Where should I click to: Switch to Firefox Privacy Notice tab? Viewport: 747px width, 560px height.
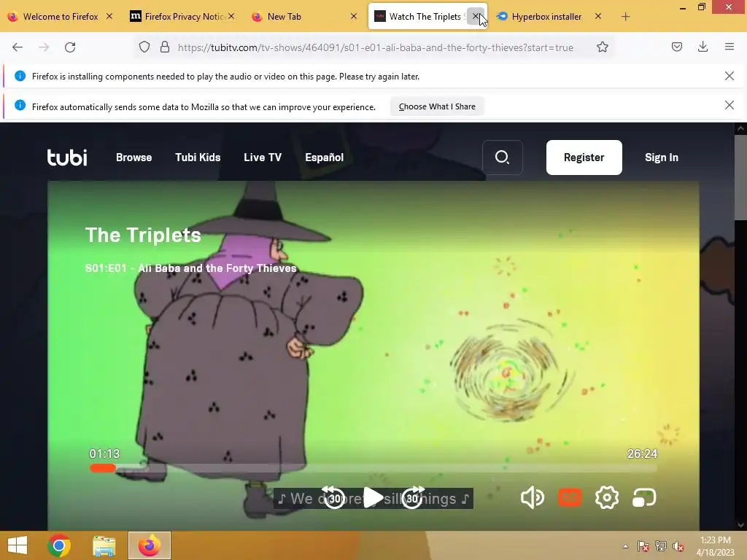point(182,17)
